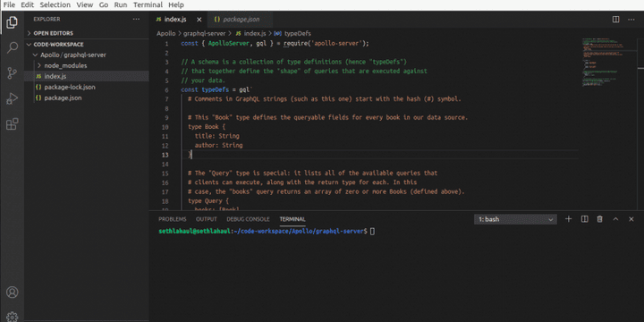This screenshot has height=322, width=644.
Task: Close the index.js tab
Action: coord(199,20)
